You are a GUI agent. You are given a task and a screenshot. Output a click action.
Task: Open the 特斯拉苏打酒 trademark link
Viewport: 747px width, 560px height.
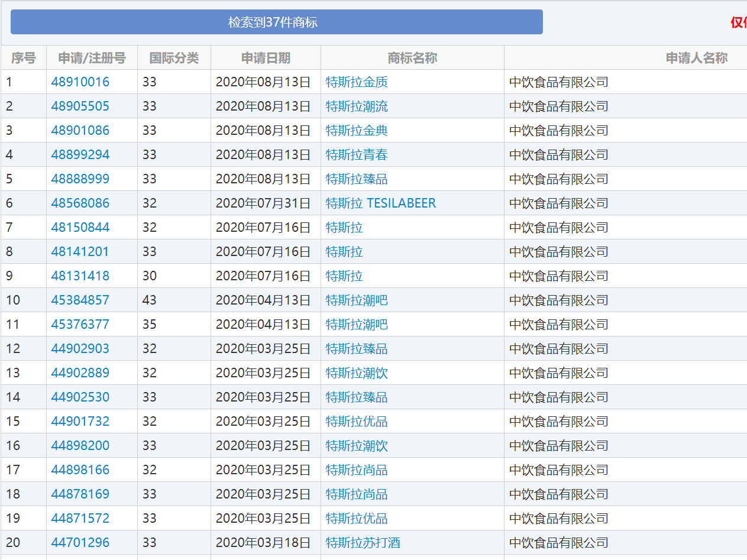(363, 543)
